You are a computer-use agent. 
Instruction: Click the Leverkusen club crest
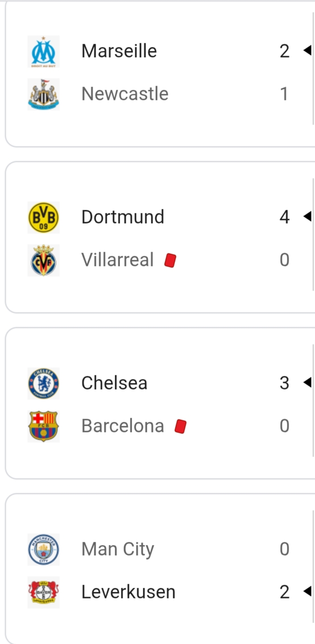click(43, 592)
